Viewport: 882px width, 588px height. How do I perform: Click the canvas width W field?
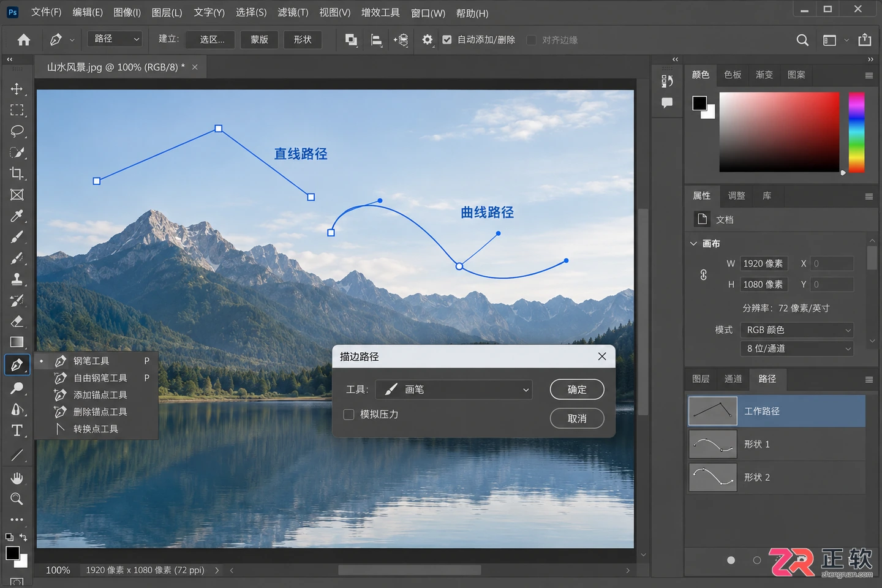[x=764, y=264]
